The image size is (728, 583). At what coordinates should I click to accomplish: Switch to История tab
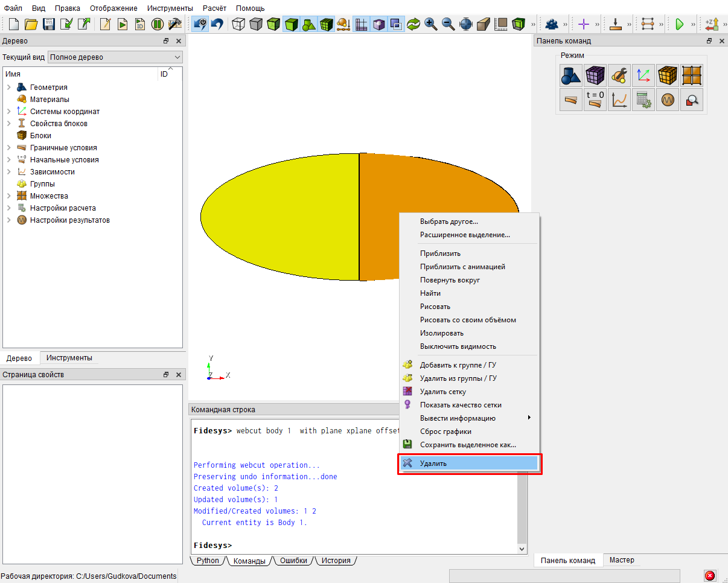point(336,561)
